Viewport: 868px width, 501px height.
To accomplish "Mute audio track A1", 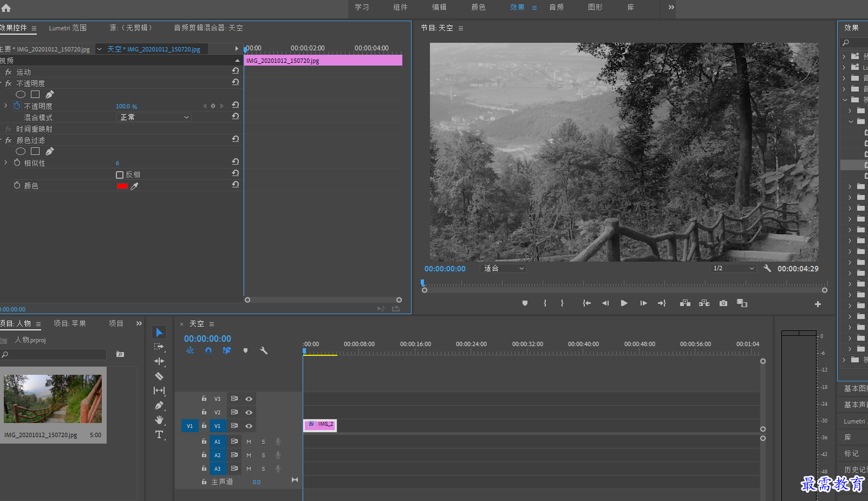I will click(249, 442).
